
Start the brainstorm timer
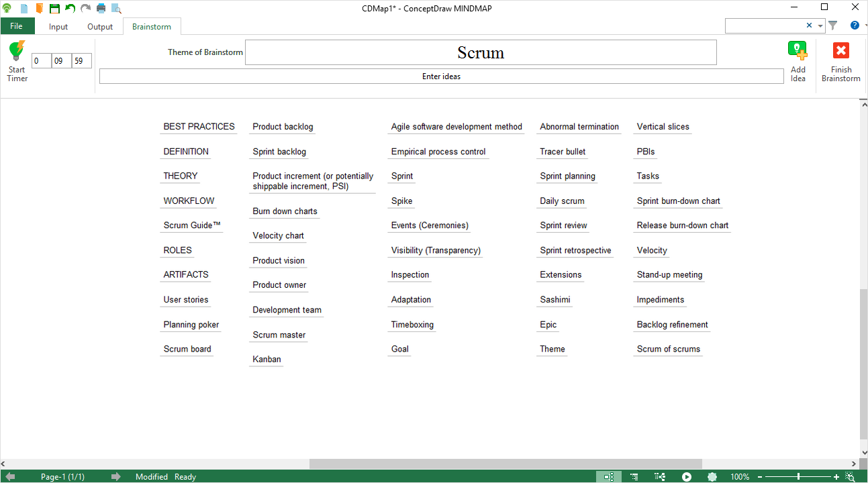17,61
